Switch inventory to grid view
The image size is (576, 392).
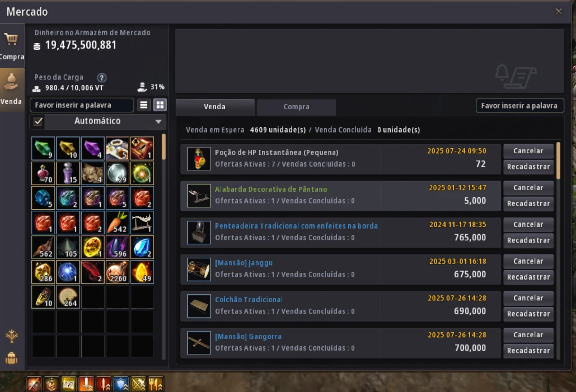point(160,105)
